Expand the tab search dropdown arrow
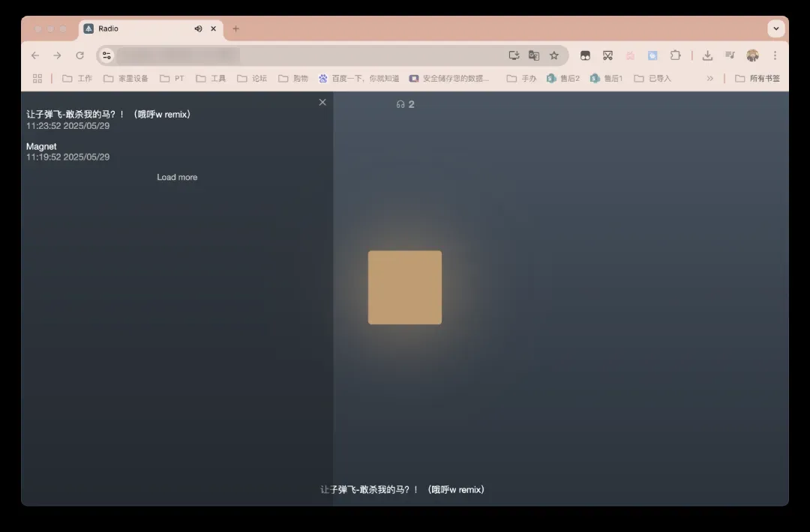The width and height of the screenshot is (810, 532). [x=776, y=28]
